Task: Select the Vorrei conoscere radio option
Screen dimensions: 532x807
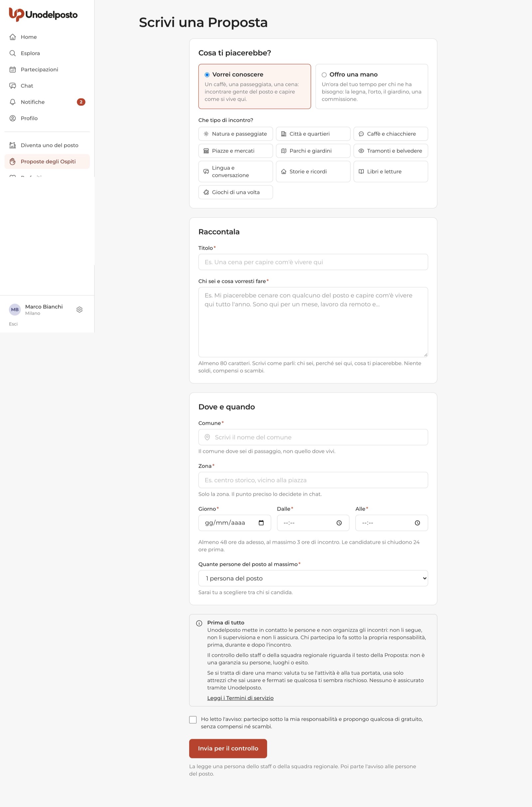Action: click(x=207, y=75)
